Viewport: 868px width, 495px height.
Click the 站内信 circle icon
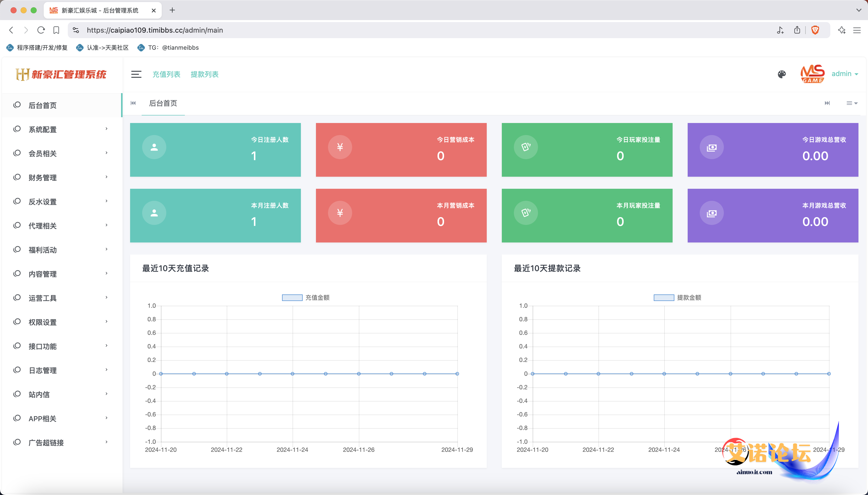coord(17,394)
